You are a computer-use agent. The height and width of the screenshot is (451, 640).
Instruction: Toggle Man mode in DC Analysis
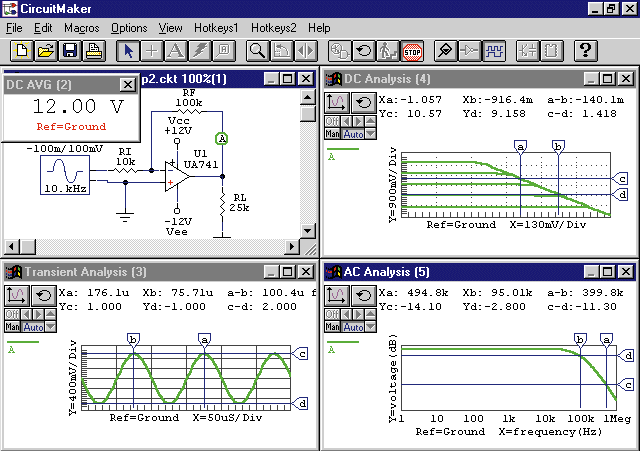(332, 133)
